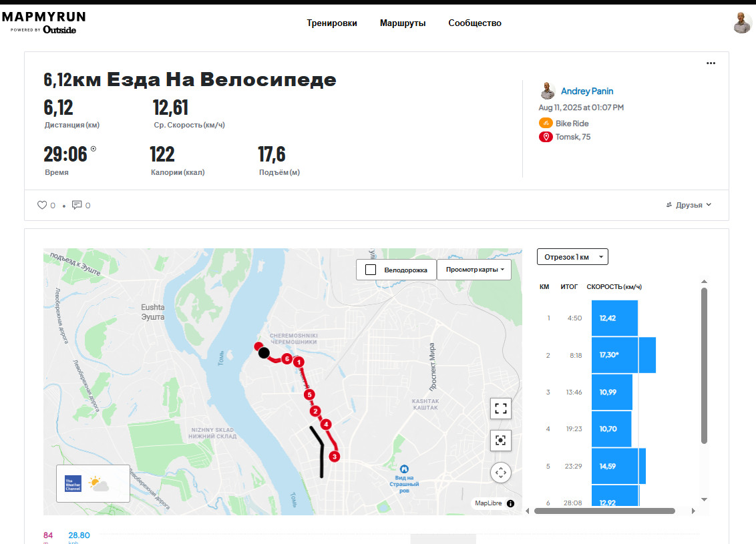Click the splits table vertical scrollbar

[704, 366]
